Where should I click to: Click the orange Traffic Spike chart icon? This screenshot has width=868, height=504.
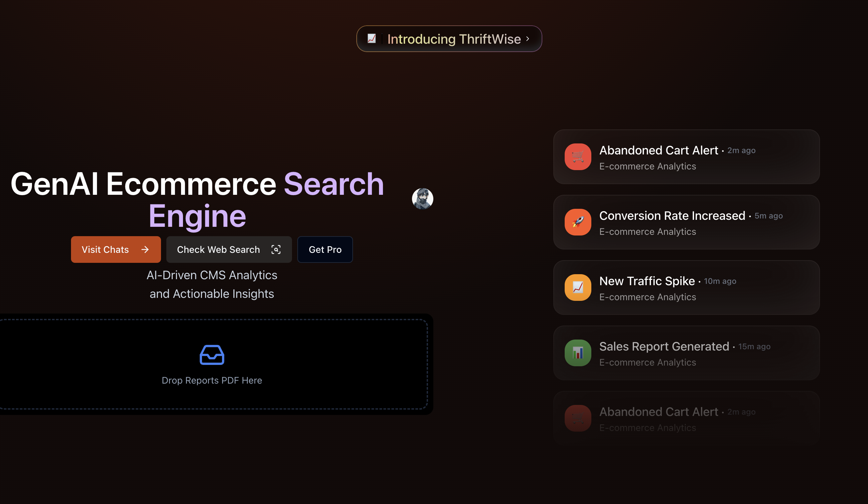[578, 288]
